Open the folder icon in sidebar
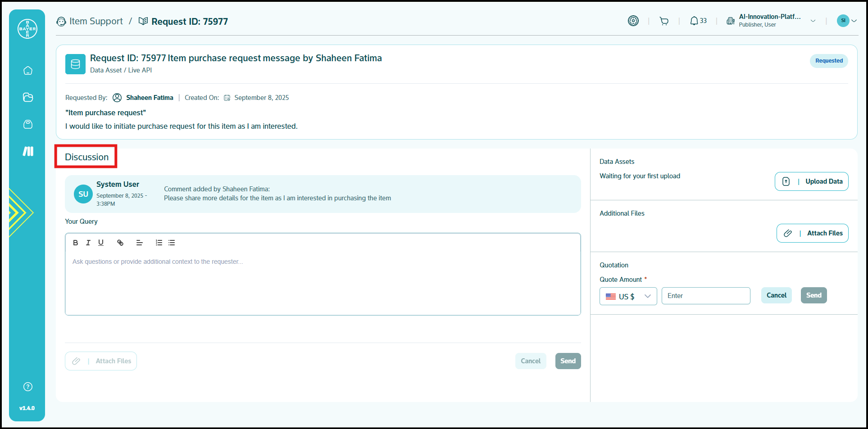868x429 pixels. (28, 97)
